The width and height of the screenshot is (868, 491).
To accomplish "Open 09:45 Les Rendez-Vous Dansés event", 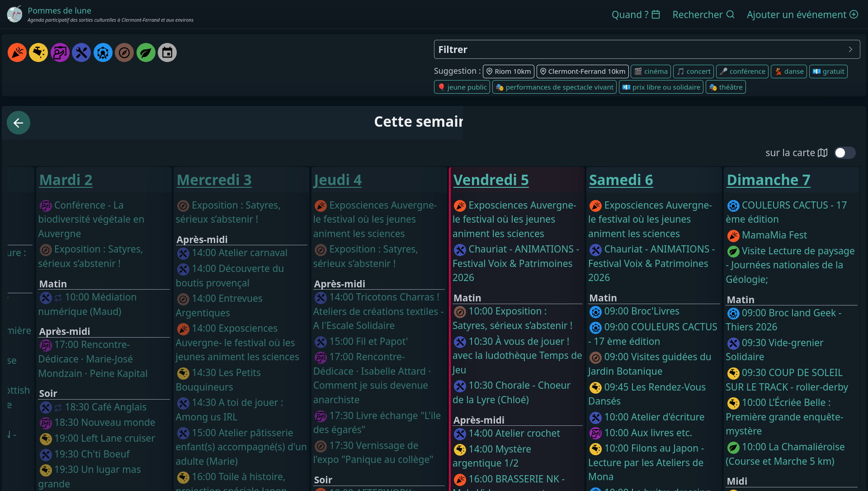I will tap(647, 394).
